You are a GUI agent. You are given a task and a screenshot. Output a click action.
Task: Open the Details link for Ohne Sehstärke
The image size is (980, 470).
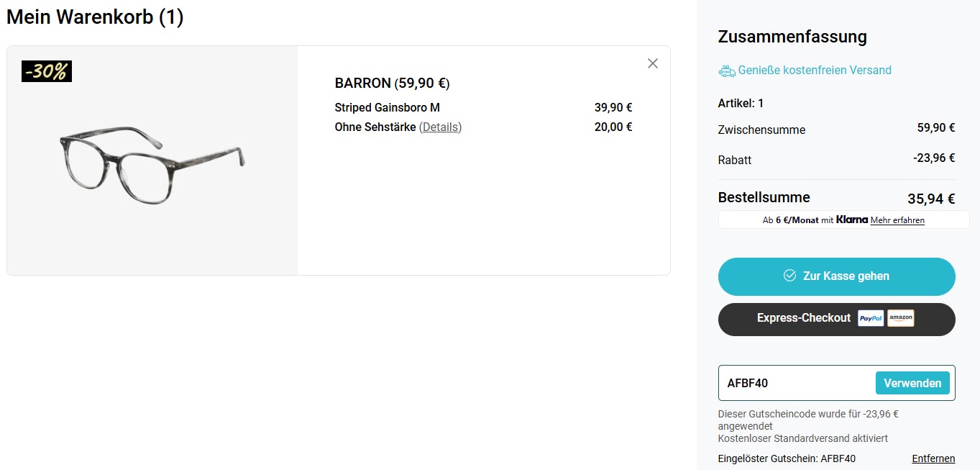440,127
